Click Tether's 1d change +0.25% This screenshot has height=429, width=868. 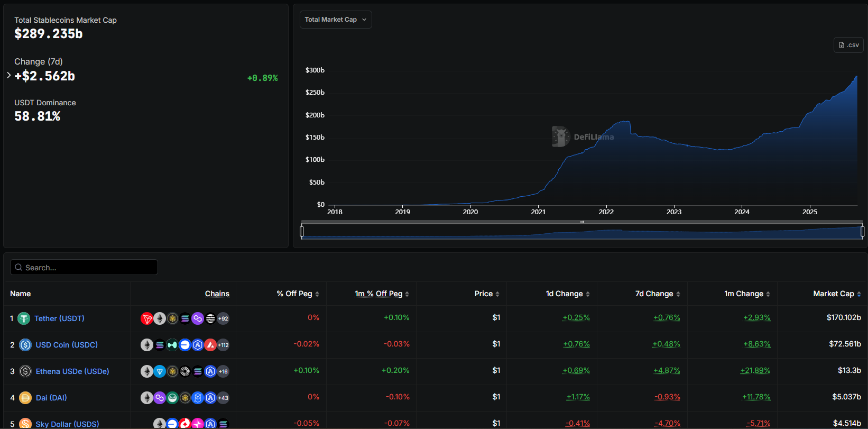[x=576, y=317]
